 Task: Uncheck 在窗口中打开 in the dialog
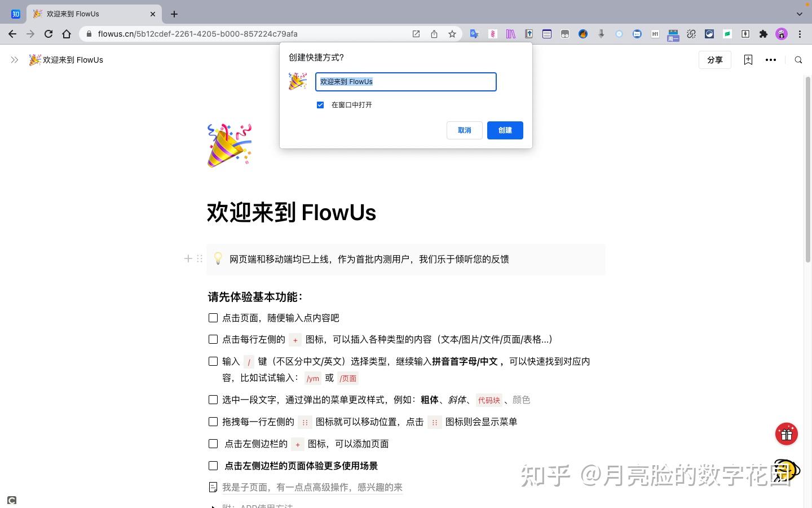(320, 104)
